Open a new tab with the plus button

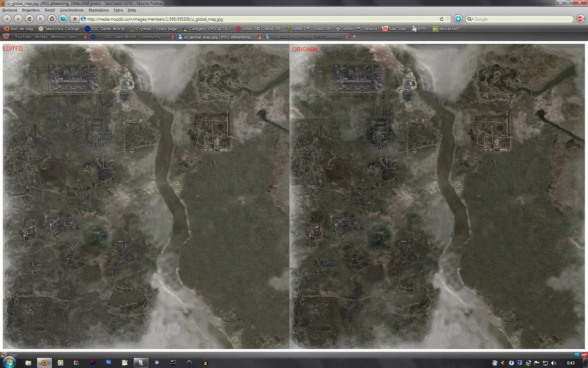point(354,36)
